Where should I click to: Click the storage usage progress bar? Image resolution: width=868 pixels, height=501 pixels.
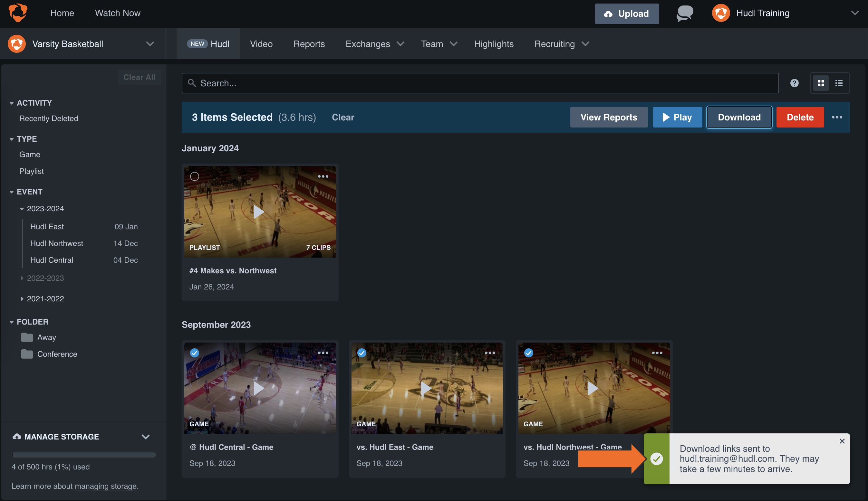click(84, 455)
